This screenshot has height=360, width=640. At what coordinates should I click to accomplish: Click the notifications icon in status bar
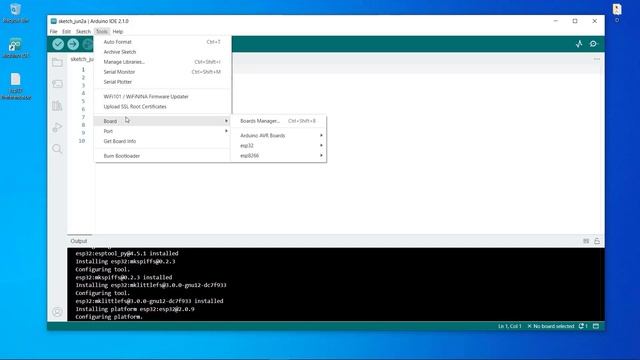583,326
